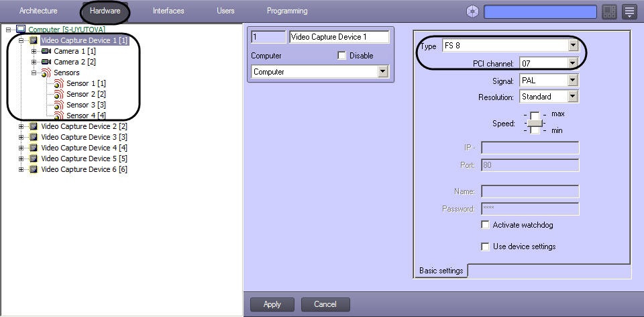This screenshot has height=317, width=644.
Task: Select 'Sensor 1 [1]' in the tree
Action: coord(86,83)
